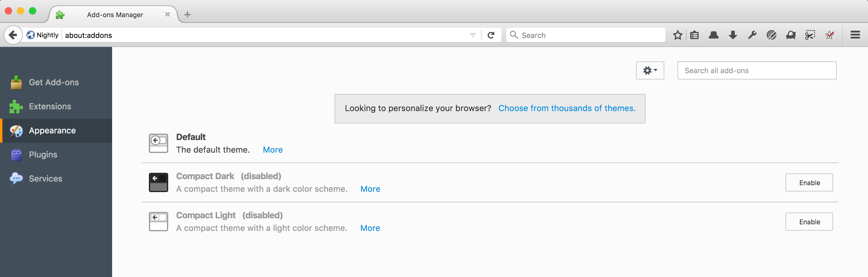The width and height of the screenshot is (868, 277).
Task: Open Choose from thousands of themes link
Action: tap(567, 108)
